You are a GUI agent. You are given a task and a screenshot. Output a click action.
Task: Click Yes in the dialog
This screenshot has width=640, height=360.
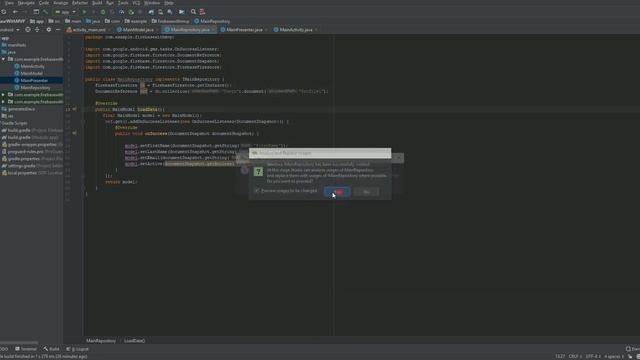(x=337, y=192)
